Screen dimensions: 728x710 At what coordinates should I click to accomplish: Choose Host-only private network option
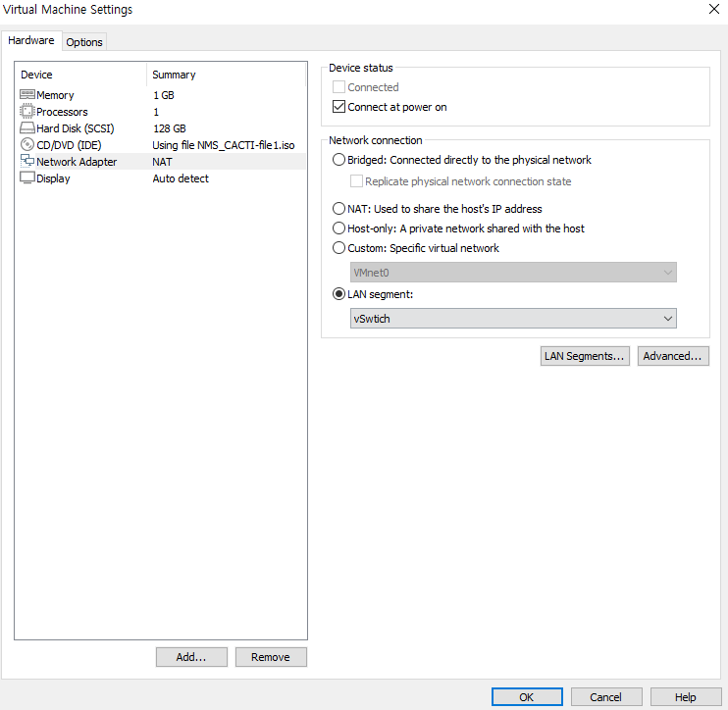pyautogui.click(x=338, y=228)
